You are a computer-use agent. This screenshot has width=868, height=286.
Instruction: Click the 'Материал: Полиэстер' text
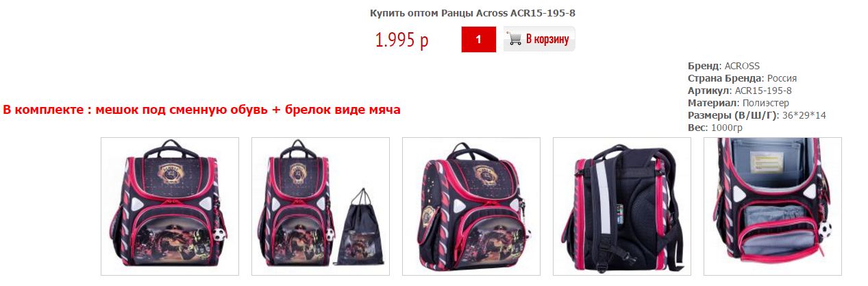[732, 103]
